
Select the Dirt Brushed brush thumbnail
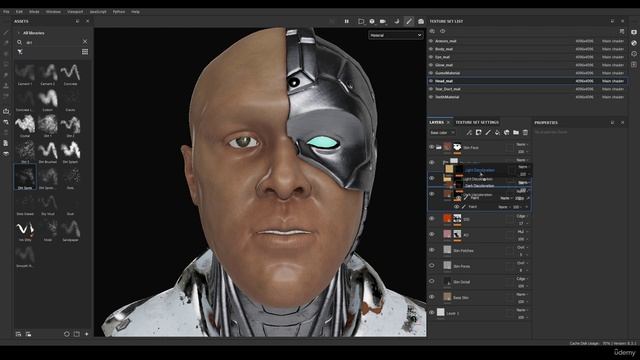point(48,151)
